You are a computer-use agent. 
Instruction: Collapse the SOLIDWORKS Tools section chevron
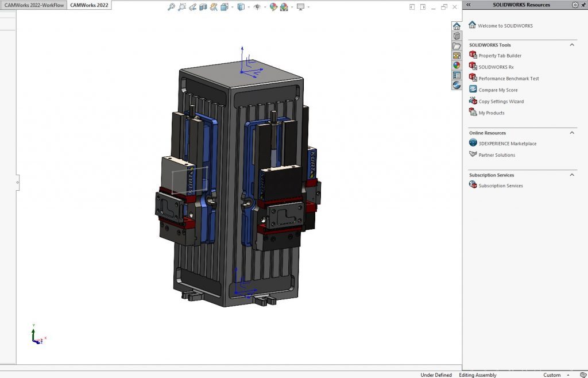point(572,44)
